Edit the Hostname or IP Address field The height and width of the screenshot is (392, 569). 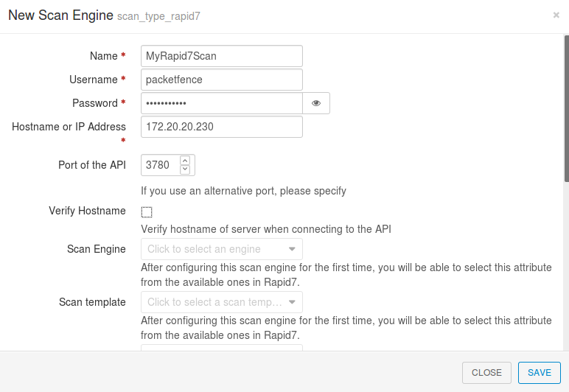click(222, 127)
